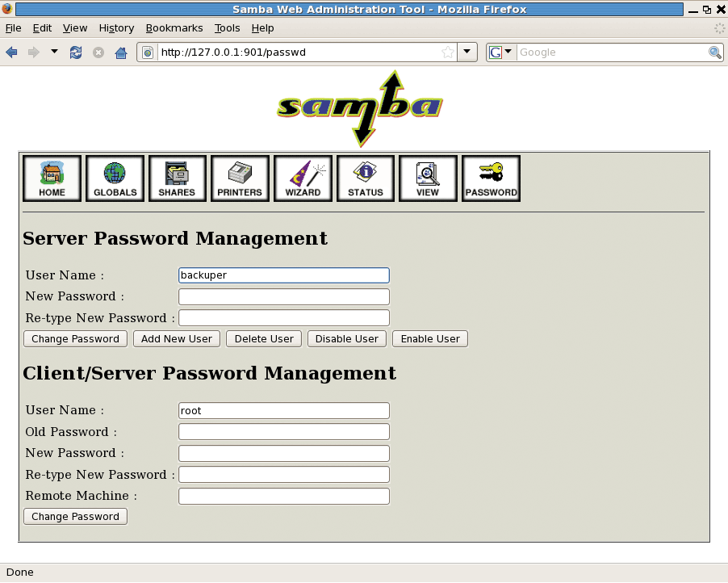Screen dimensions: 728x583
Task: Focus the client/server Re-type New Password field
Action: [283, 474]
